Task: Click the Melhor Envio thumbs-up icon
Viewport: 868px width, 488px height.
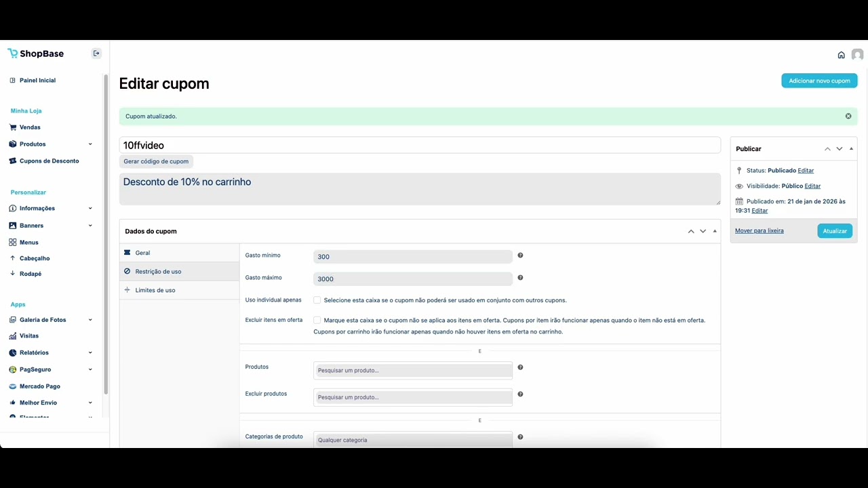Action: pyautogui.click(x=13, y=403)
